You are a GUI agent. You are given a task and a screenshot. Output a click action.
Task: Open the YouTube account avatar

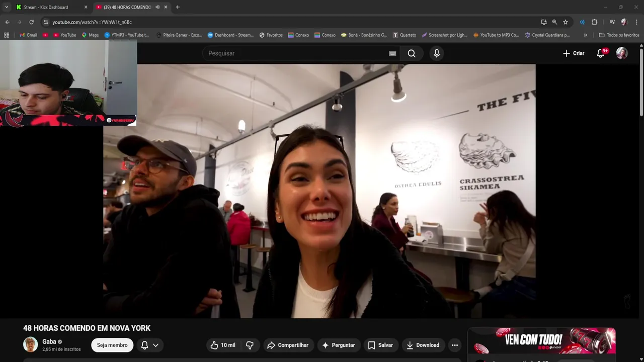pos(622,53)
